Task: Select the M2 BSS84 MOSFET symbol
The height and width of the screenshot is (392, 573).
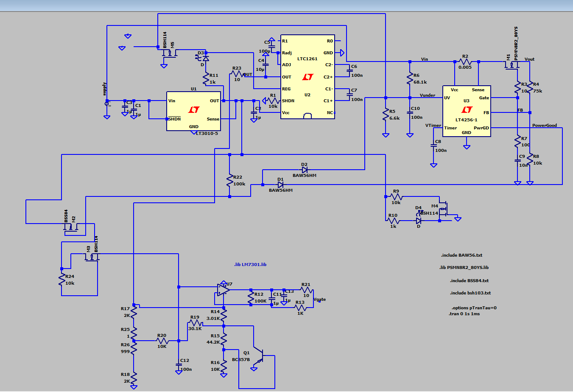Action: tap(71, 227)
